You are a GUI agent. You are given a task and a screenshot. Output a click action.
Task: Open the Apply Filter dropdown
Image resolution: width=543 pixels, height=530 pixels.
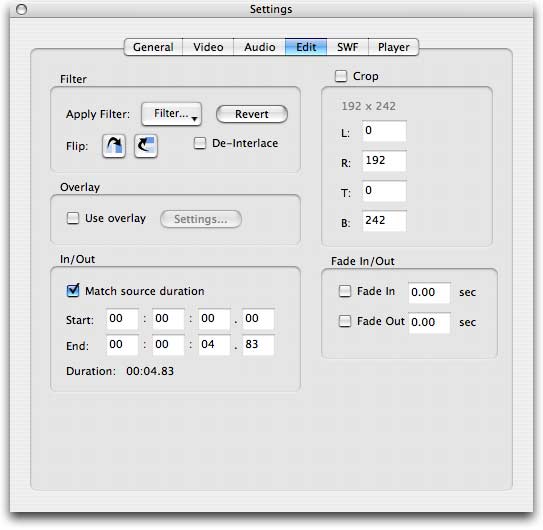(171, 114)
